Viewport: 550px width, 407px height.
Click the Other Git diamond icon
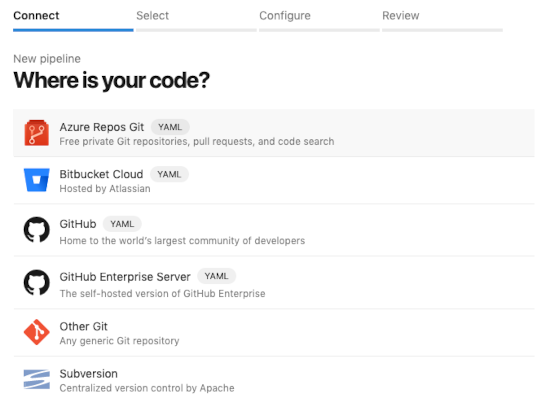[x=36, y=332]
